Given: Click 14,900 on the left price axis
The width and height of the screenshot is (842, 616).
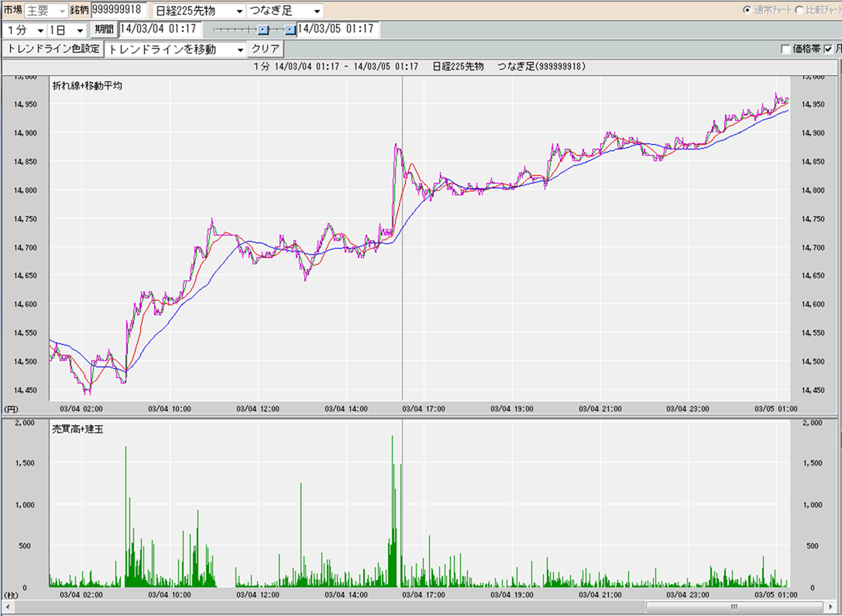Looking at the screenshot, I should 26,132.
